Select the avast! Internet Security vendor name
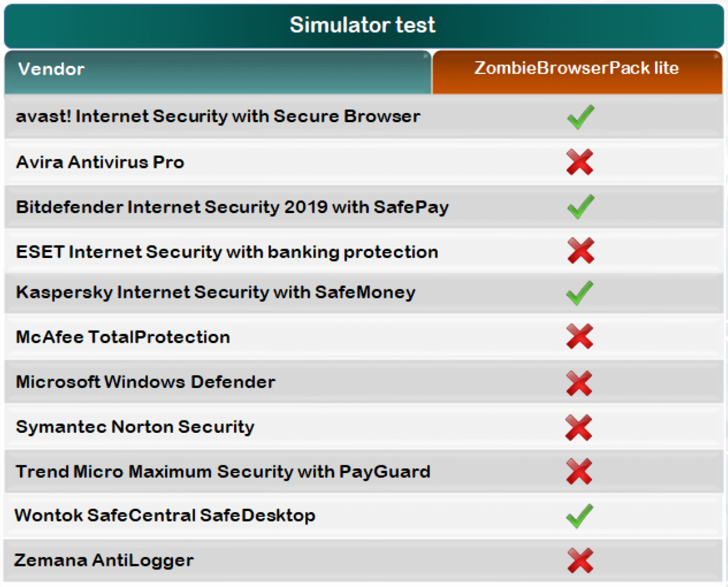This screenshot has height=587, width=728. pos(218,117)
